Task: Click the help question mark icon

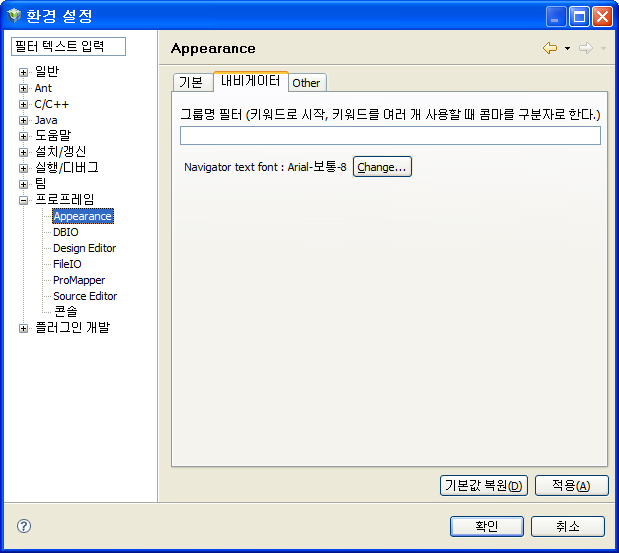Action: tap(24, 526)
